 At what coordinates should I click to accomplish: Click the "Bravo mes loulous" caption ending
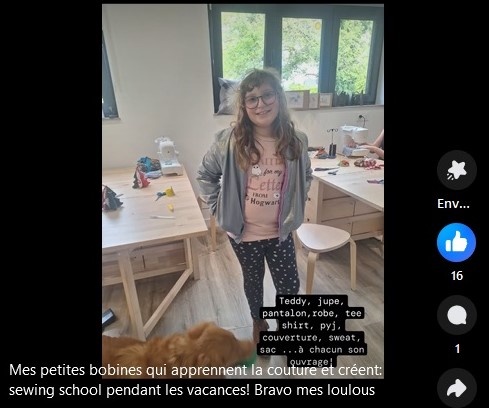(314, 390)
